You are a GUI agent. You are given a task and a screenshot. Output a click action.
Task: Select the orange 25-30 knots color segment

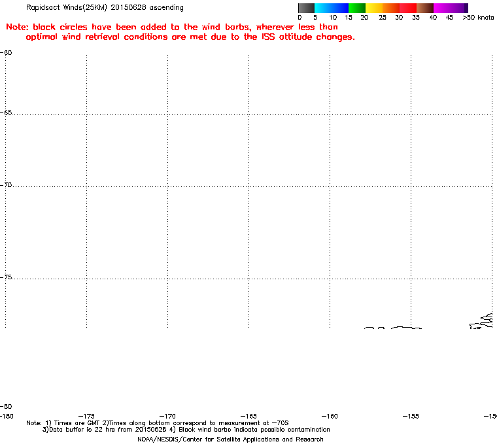click(x=391, y=8)
